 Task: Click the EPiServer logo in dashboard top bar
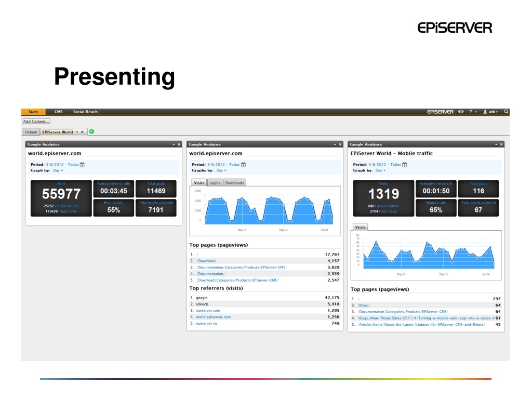[440, 112]
